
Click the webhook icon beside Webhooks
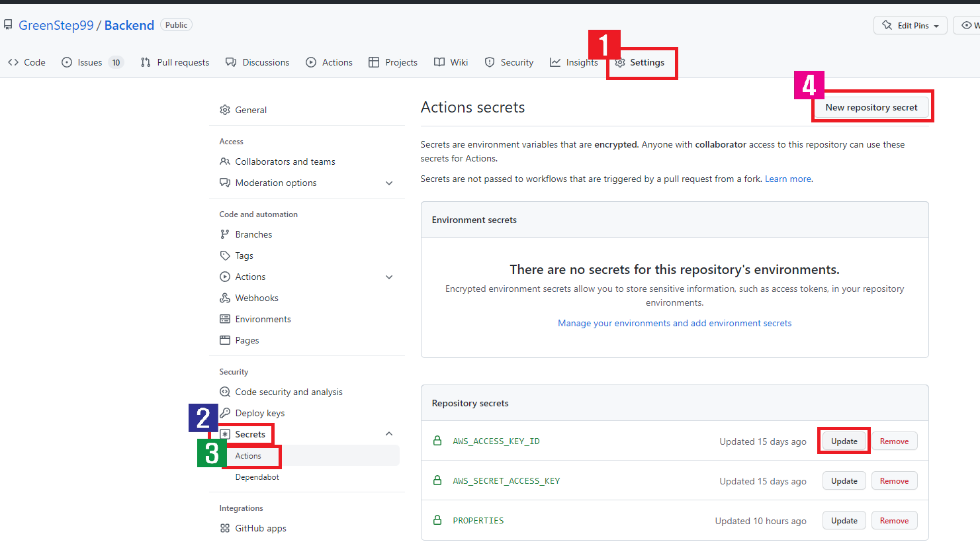225,298
